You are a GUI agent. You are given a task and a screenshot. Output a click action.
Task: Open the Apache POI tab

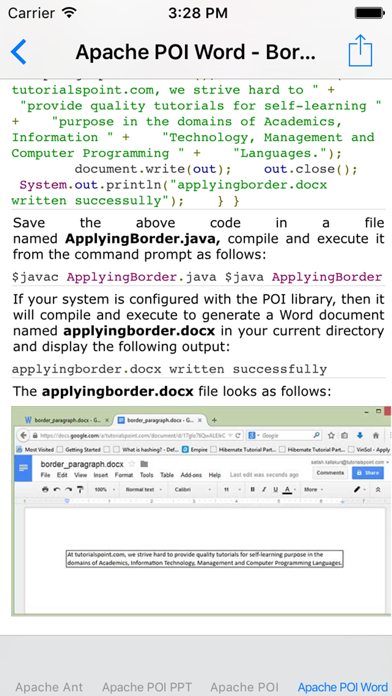244,687
